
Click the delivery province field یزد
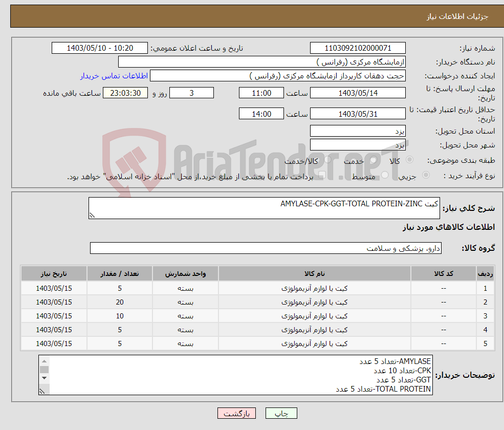[358, 131]
